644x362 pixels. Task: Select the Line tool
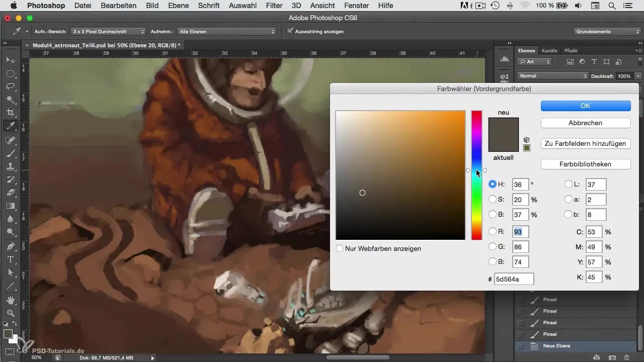(x=10, y=286)
